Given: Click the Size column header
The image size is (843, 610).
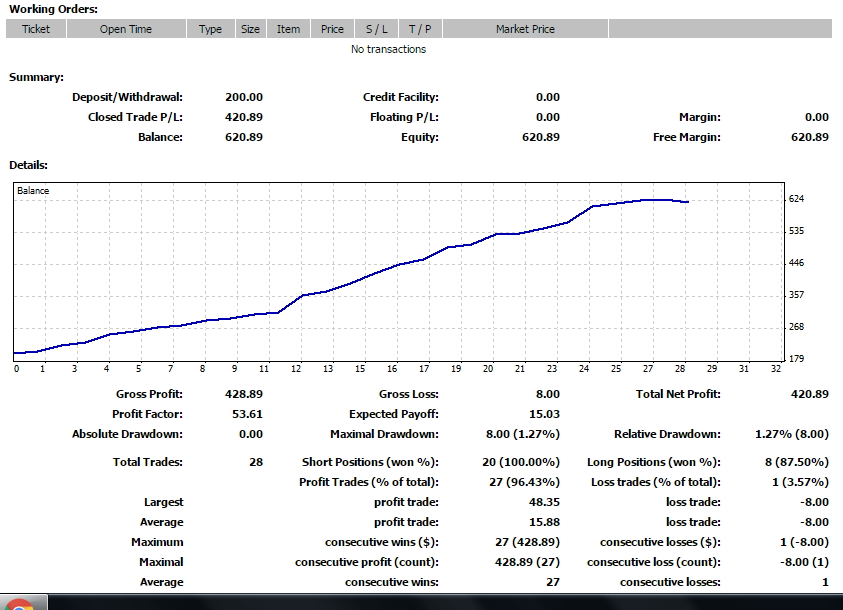Looking at the screenshot, I should click(x=250, y=29).
